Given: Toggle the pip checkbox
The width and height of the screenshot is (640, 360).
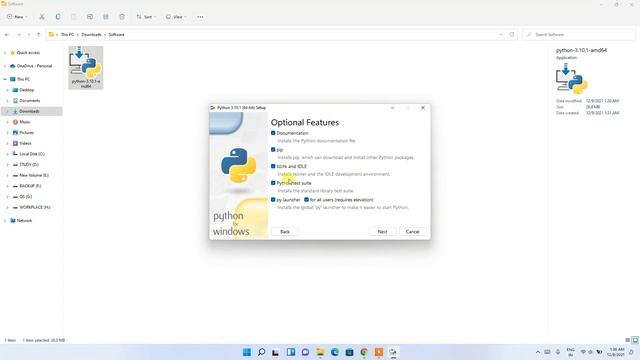Looking at the screenshot, I should pos(273,150).
